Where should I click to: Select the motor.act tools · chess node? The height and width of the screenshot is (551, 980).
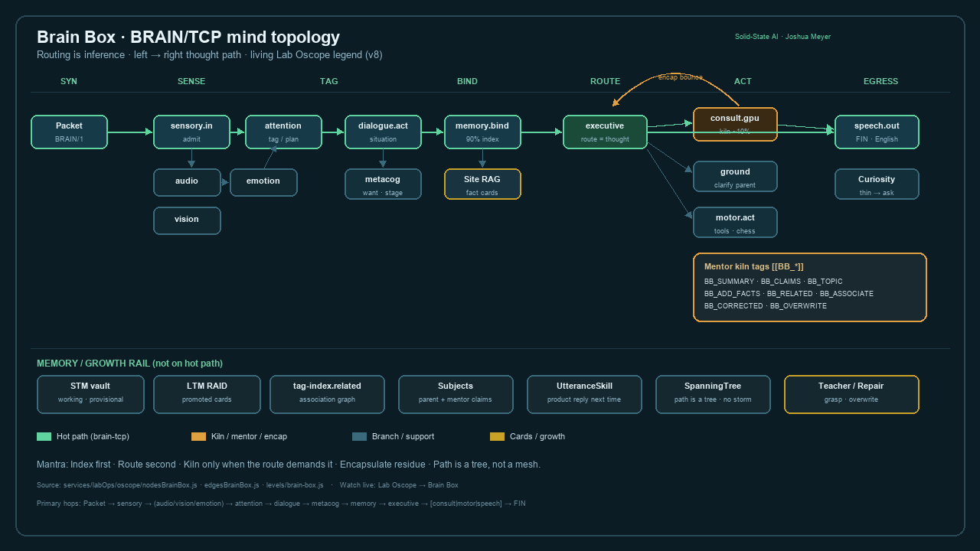coord(735,222)
